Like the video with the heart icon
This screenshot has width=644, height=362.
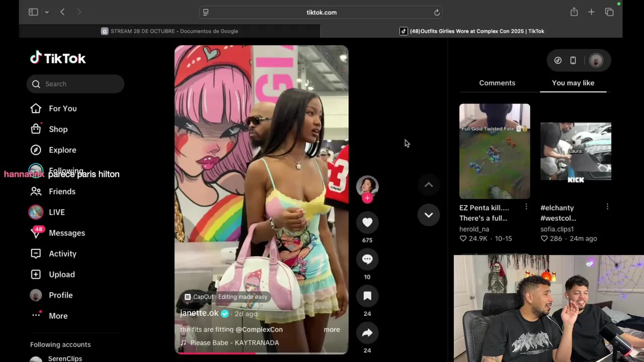[367, 222]
